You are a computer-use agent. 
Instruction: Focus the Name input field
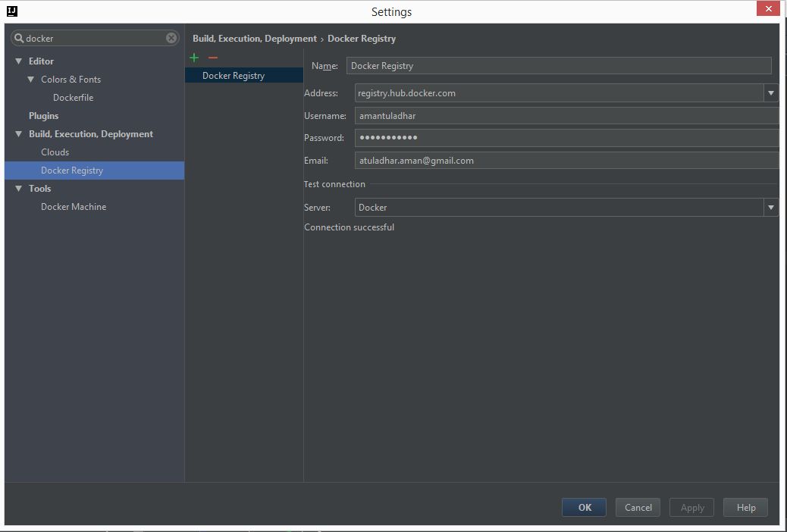pyautogui.click(x=559, y=66)
